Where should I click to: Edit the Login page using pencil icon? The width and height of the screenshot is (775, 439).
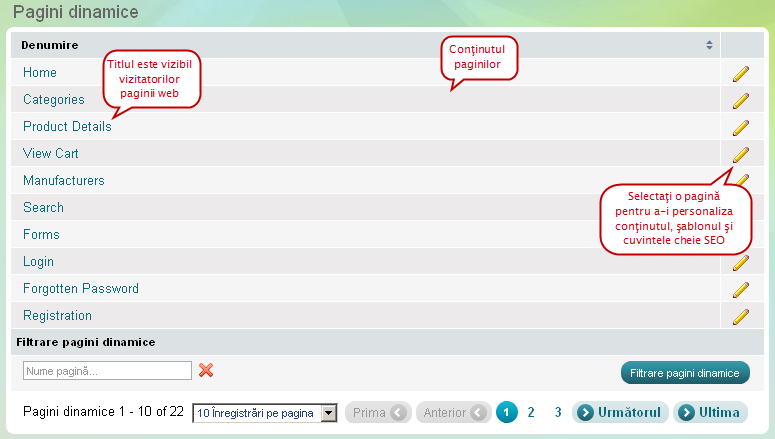point(740,262)
